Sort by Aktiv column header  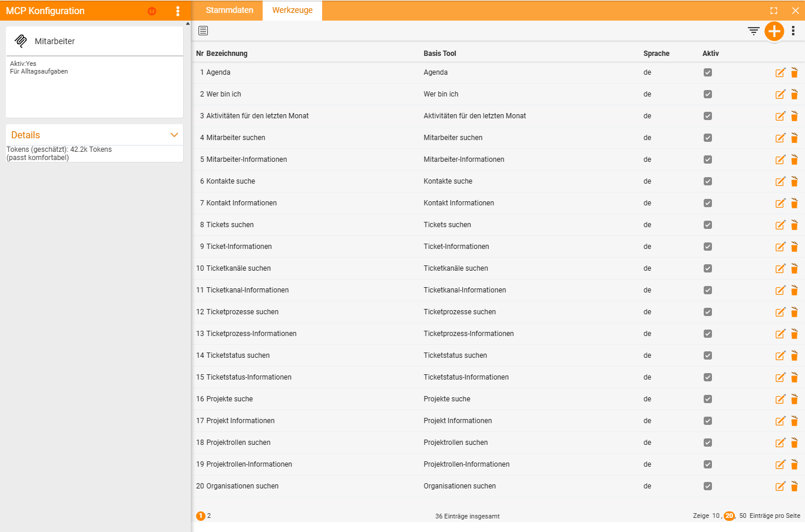(x=711, y=54)
